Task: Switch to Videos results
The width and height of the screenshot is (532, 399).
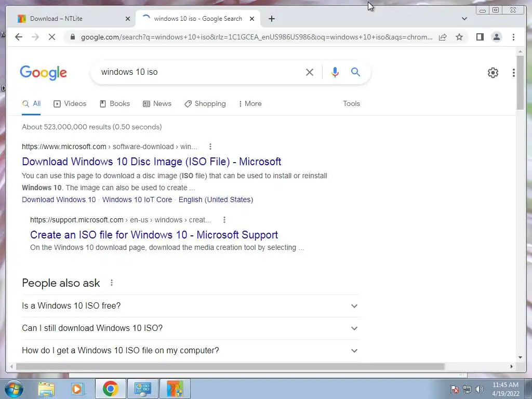Action: pos(70,104)
